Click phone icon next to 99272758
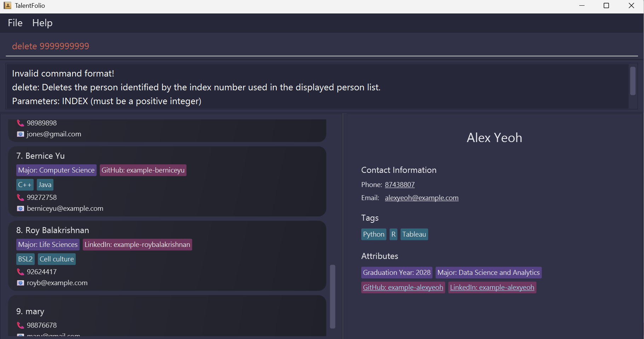 21,197
